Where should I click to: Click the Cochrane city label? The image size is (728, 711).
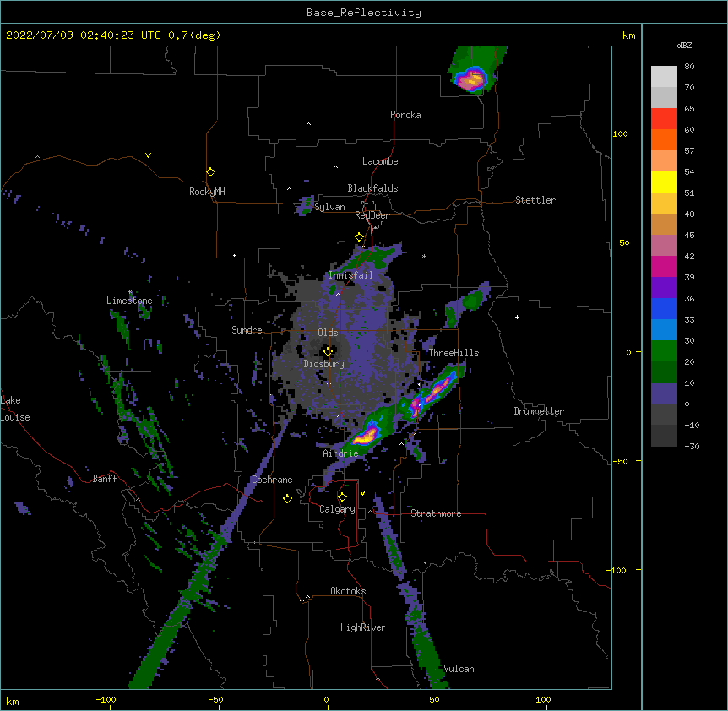click(x=272, y=480)
